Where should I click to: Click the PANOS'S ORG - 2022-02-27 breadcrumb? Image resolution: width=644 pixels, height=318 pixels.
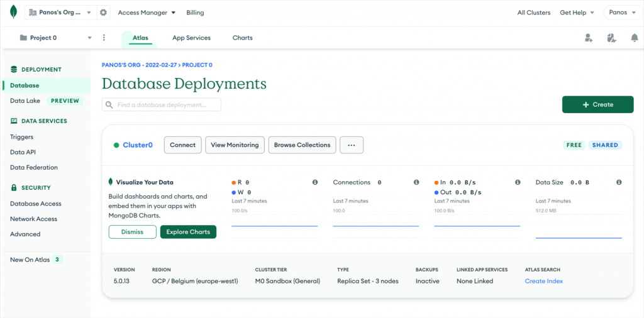coord(139,65)
